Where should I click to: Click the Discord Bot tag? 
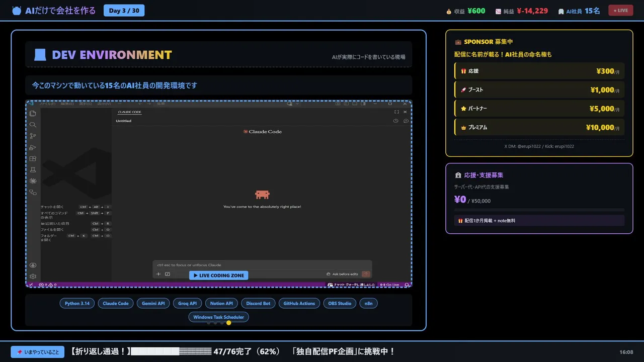point(259,303)
